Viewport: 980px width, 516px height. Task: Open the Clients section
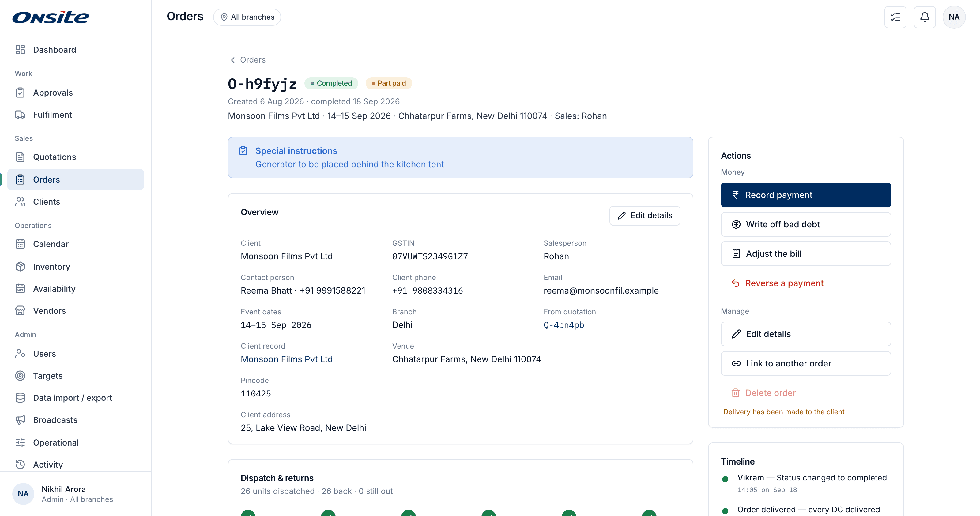(x=75, y=202)
